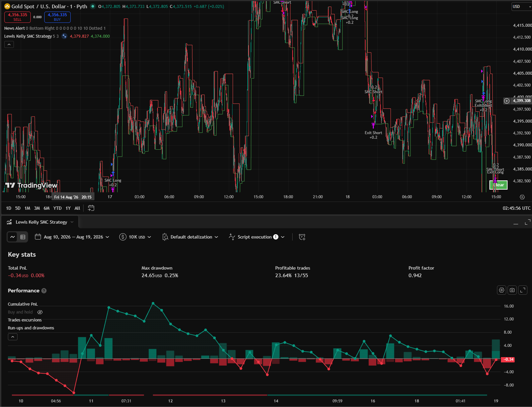Click the 4,399.308 price label on scale
This screenshot has height=407, width=532.
(522, 101)
